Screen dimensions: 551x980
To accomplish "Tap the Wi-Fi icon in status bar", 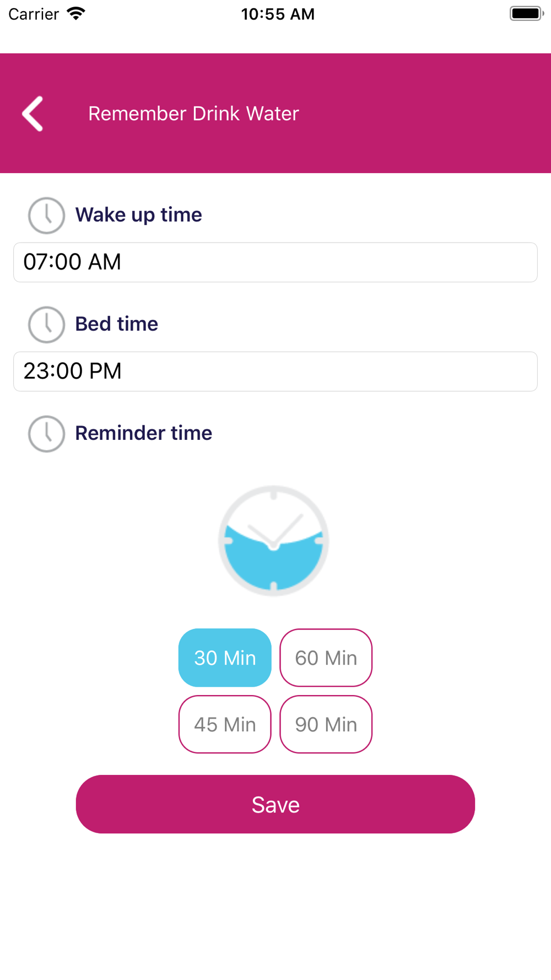I will point(76,14).
